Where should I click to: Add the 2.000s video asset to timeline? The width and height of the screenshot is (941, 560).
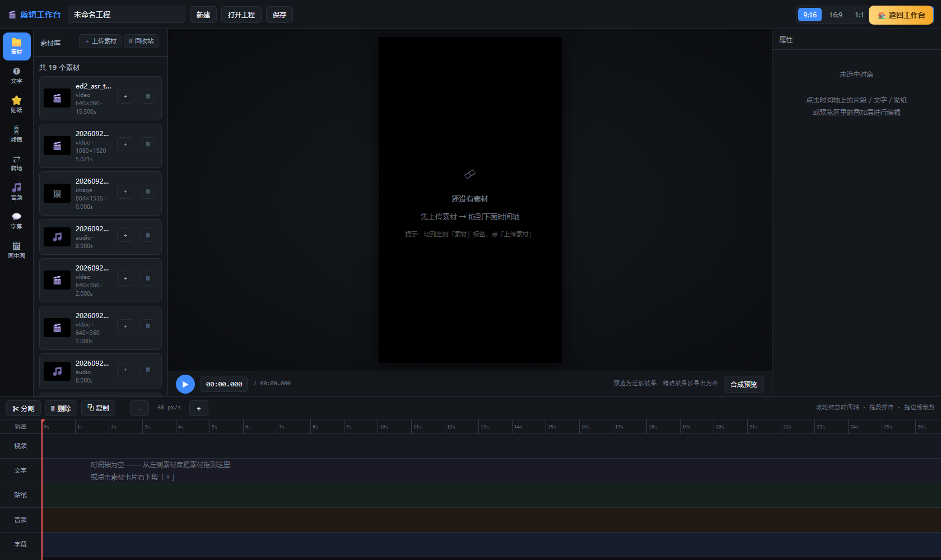click(125, 279)
